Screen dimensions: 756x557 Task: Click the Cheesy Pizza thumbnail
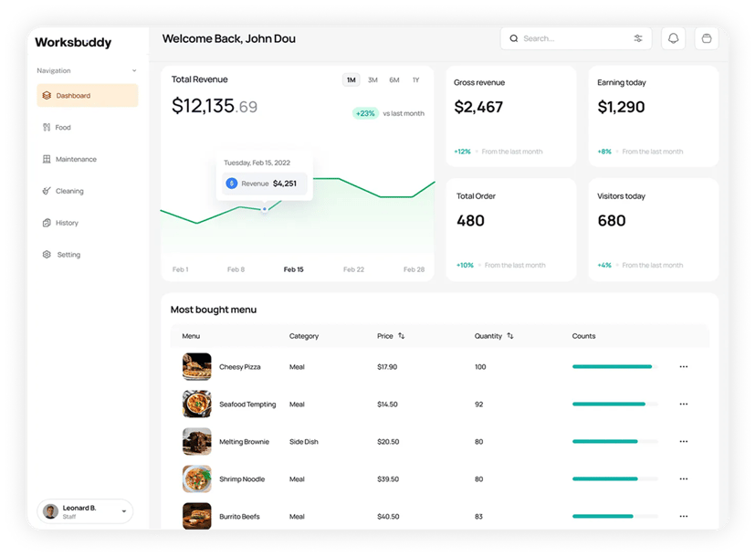click(x=196, y=366)
